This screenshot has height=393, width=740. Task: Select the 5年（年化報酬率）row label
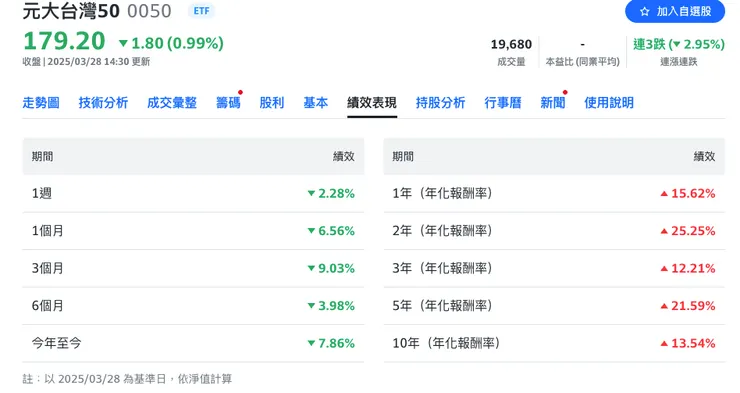(x=443, y=306)
